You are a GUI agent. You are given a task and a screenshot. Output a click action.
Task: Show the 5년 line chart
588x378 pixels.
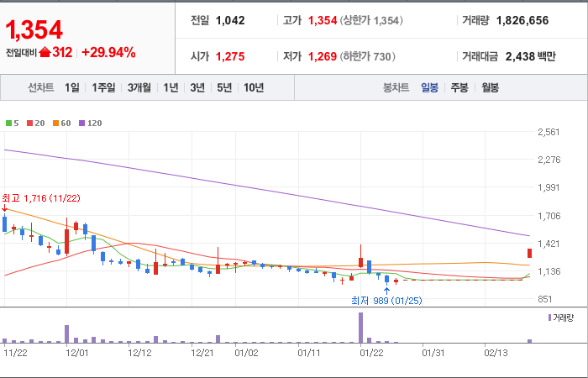[224, 87]
